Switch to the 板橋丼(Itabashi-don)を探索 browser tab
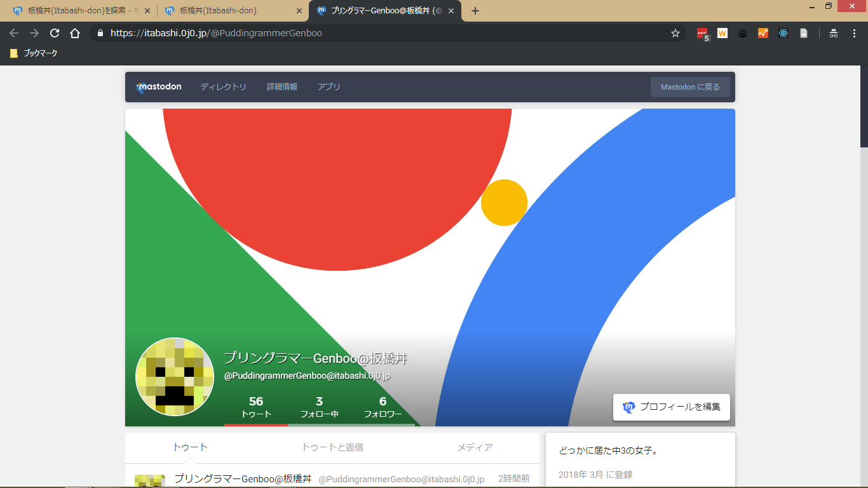This screenshot has width=868, height=488. 78,11
